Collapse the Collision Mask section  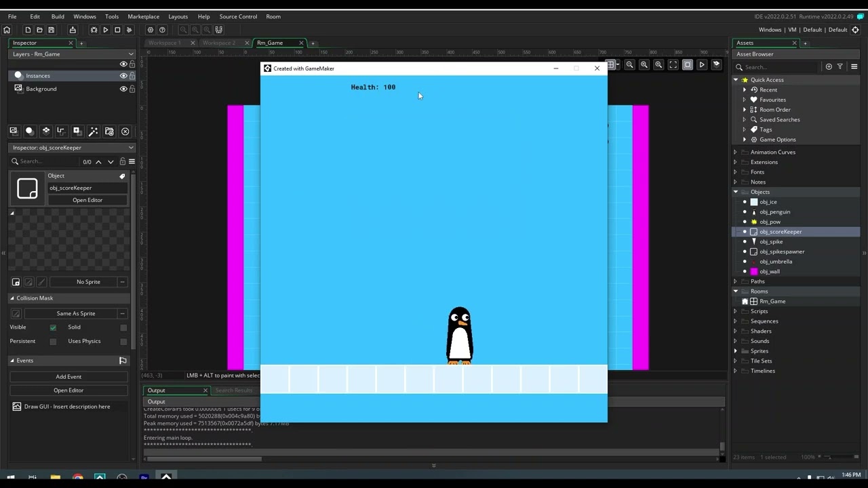click(x=12, y=298)
